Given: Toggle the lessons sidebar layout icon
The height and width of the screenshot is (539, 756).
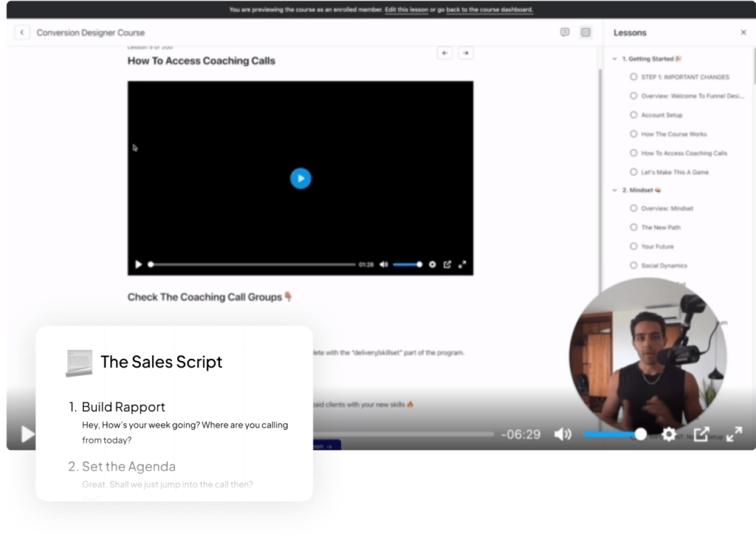Looking at the screenshot, I should pos(585,32).
